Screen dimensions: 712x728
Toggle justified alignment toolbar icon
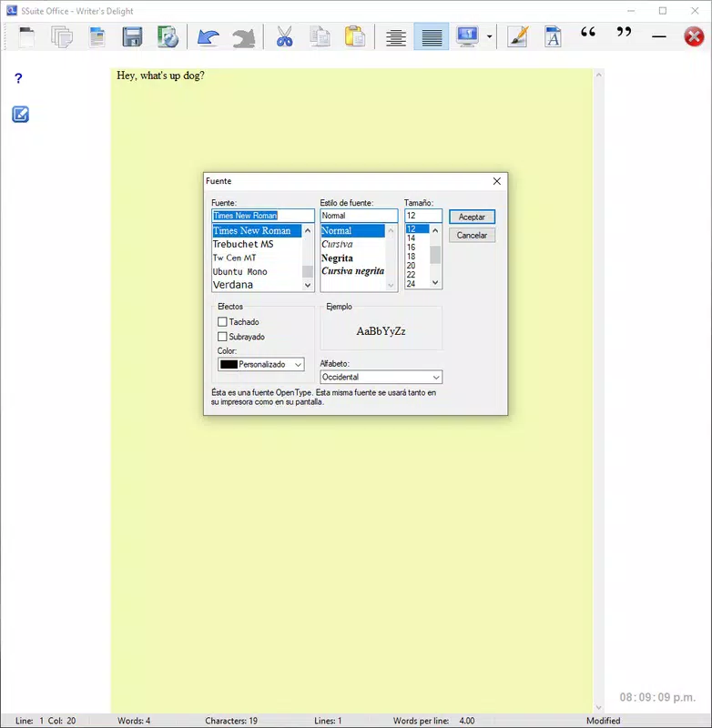point(432,37)
